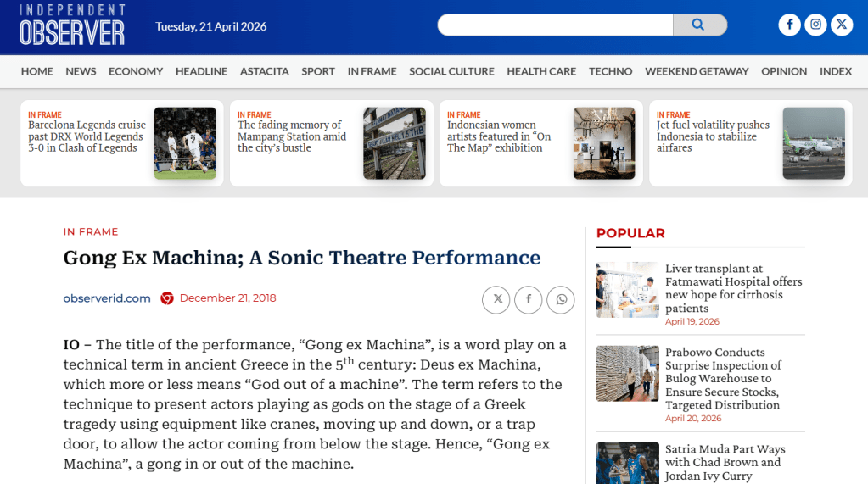
Task: Type in the header search field
Action: coord(556,25)
